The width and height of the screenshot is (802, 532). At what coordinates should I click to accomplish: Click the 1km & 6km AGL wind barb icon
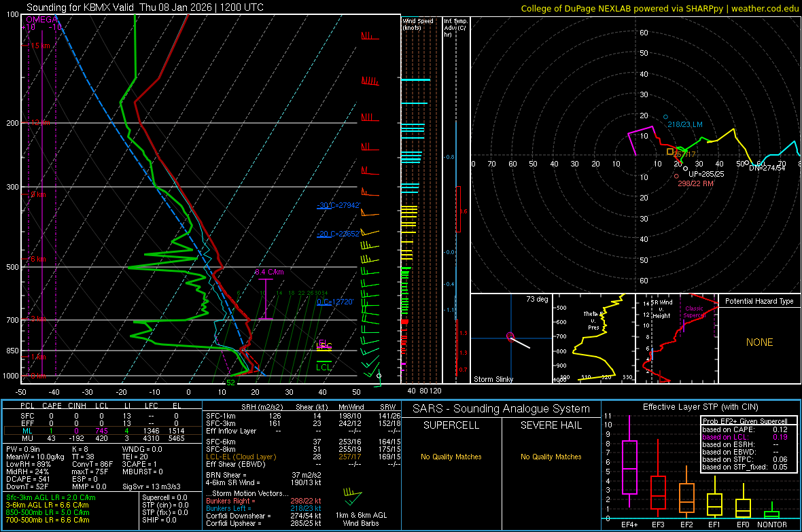(353, 496)
